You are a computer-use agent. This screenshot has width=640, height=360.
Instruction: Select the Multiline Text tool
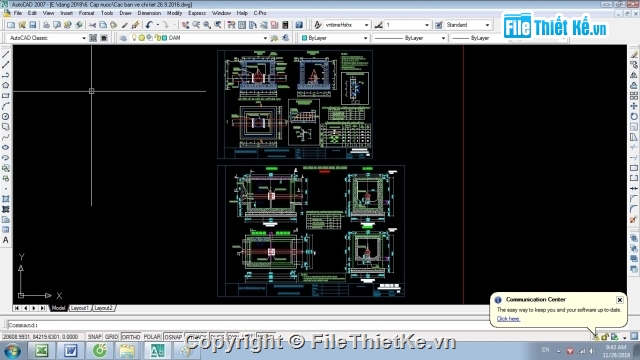[6, 240]
